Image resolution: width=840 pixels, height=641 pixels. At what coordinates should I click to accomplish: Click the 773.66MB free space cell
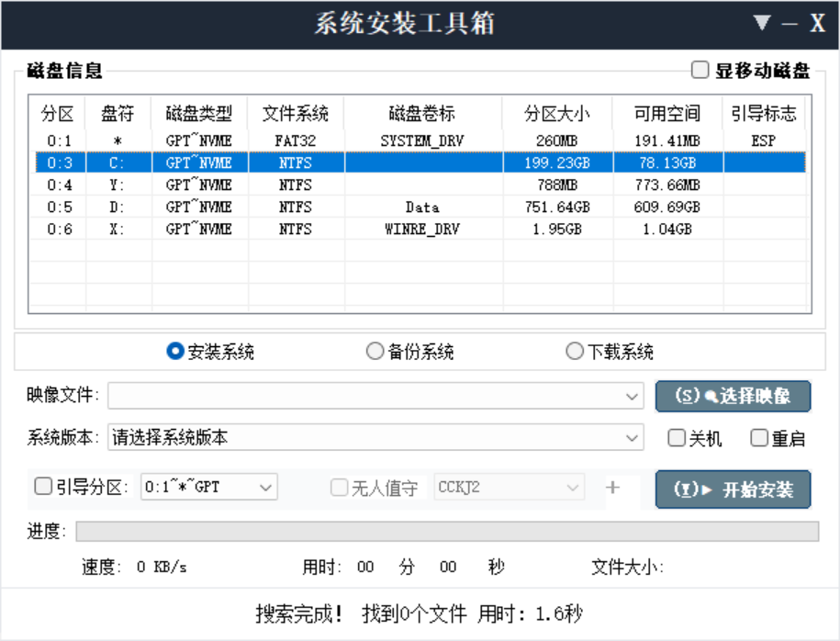[x=667, y=185]
